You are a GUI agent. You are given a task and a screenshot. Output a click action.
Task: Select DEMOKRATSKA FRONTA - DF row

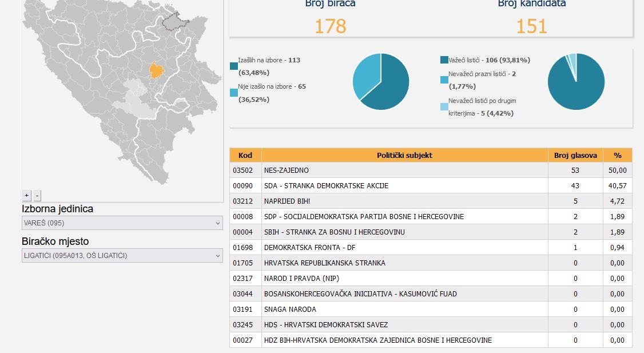click(x=431, y=247)
